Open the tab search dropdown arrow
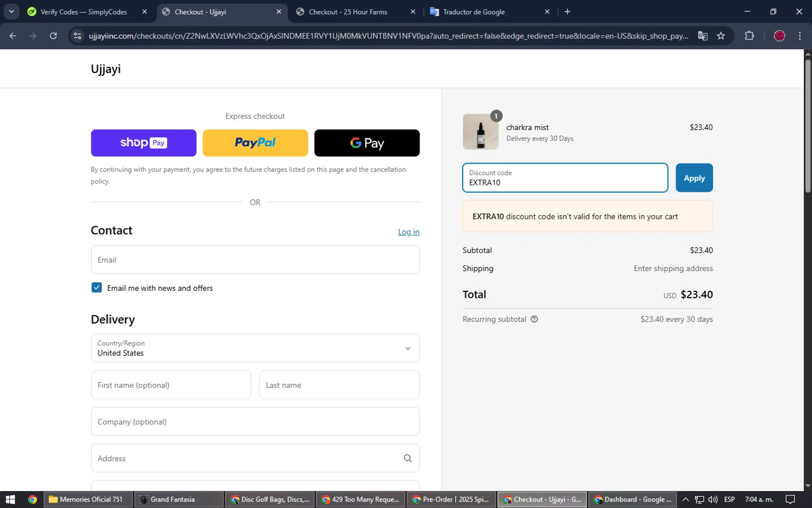 point(11,11)
